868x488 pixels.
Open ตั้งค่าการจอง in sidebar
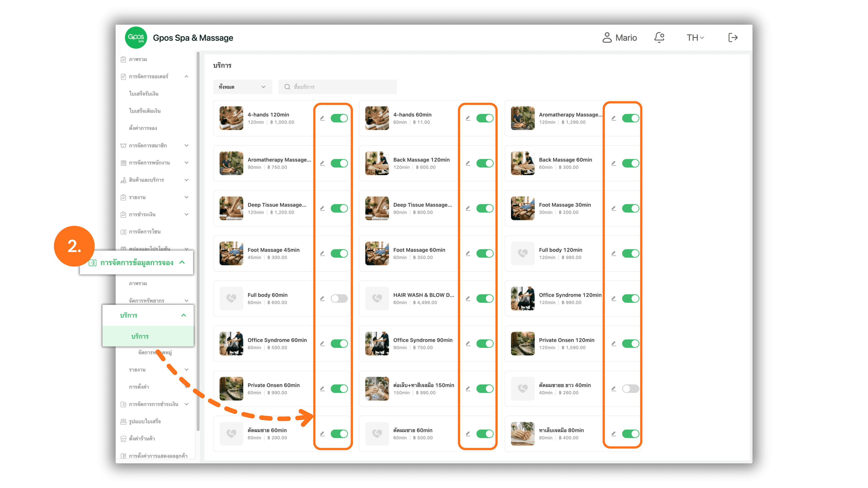pyautogui.click(x=143, y=128)
